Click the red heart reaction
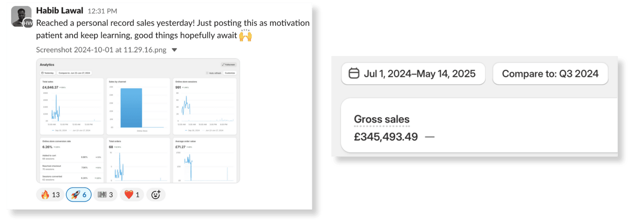The height and width of the screenshot is (223, 644). click(132, 195)
